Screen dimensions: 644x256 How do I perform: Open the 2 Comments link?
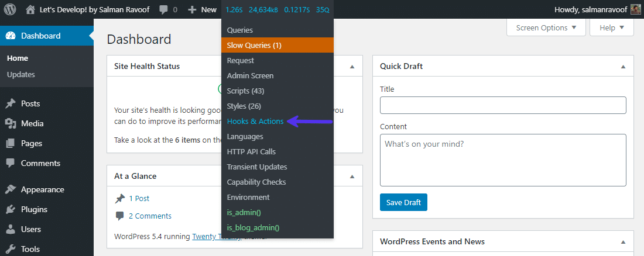(x=150, y=216)
